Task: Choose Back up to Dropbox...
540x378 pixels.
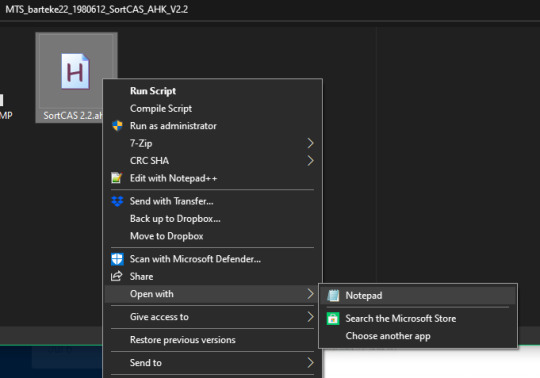Action: tap(212, 219)
